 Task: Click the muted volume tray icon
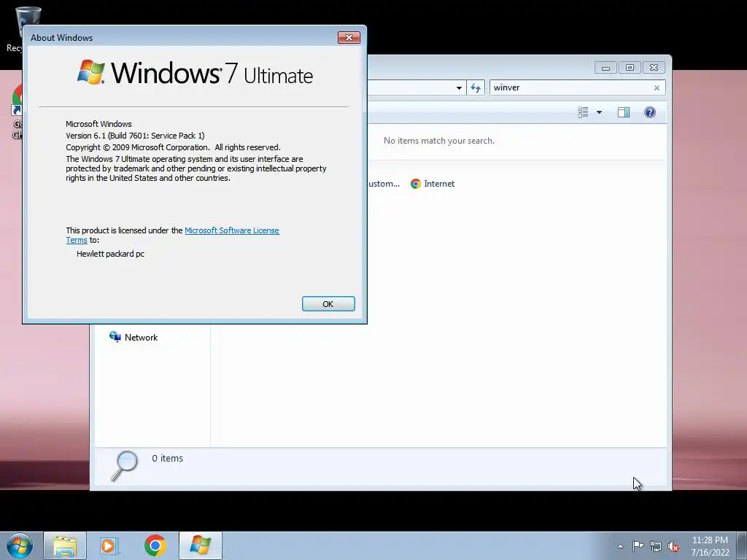pos(673,546)
